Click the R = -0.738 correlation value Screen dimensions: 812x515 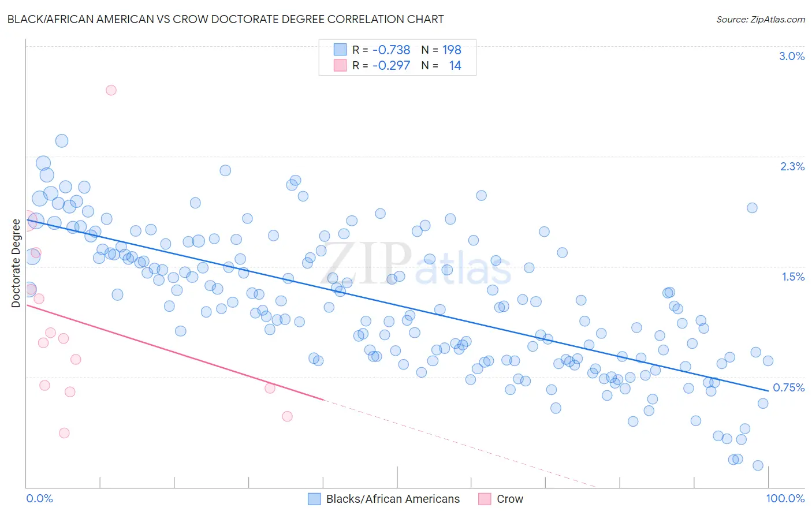[381, 50]
